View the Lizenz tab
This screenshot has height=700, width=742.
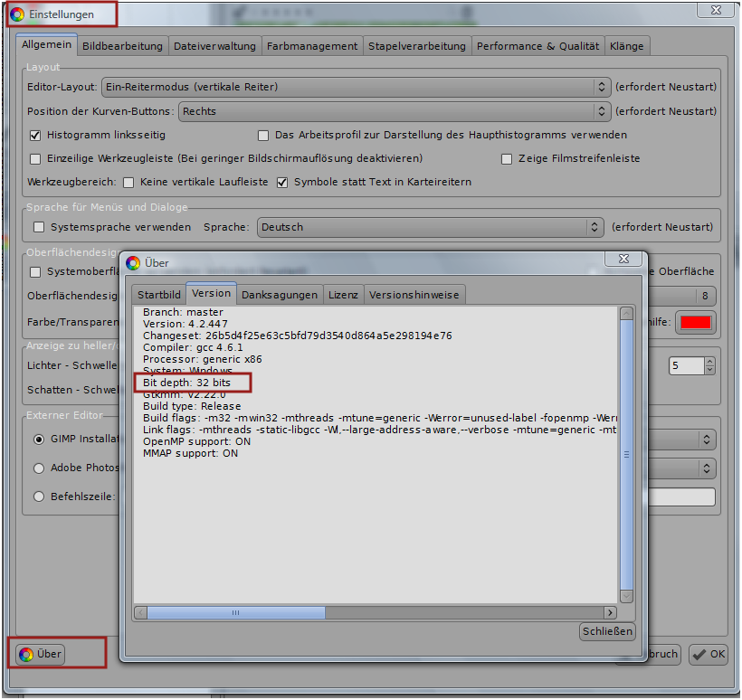[x=343, y=295]
